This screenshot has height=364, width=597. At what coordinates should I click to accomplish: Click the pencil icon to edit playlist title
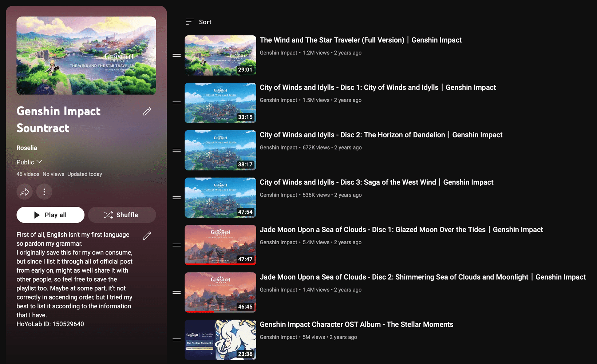(147, 111)
